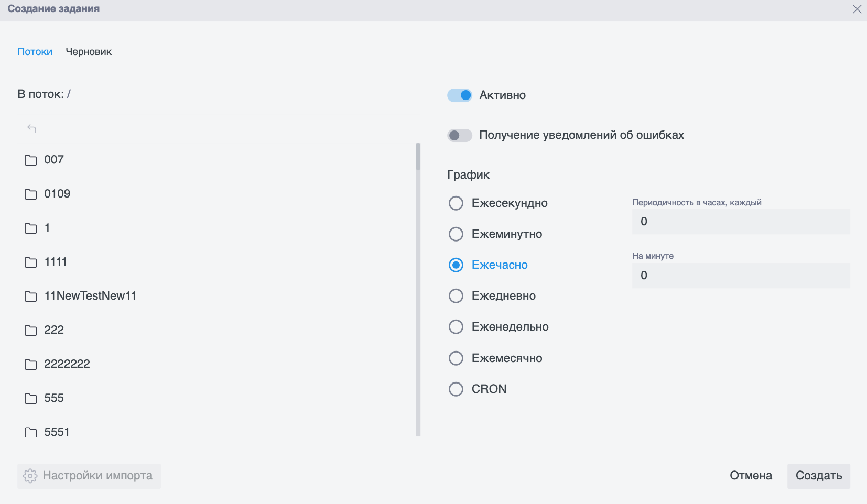Choose the Еженедельно radio button
This screenshot has height=504, width=867.
456,327
